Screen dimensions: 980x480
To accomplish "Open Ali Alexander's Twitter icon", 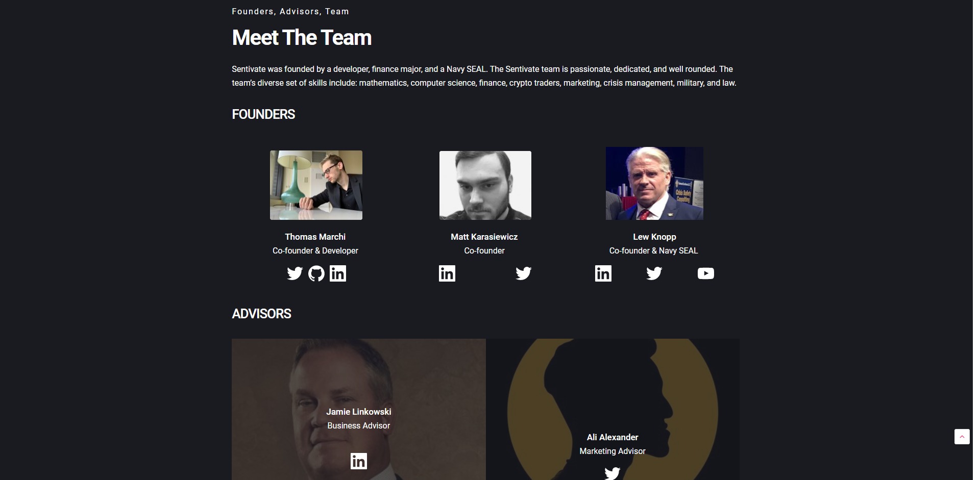I will pyautogui.click(x=612, y=473).
